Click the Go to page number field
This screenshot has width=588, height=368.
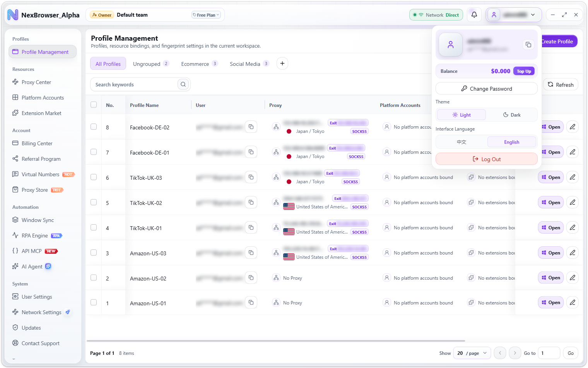[549, 353]
